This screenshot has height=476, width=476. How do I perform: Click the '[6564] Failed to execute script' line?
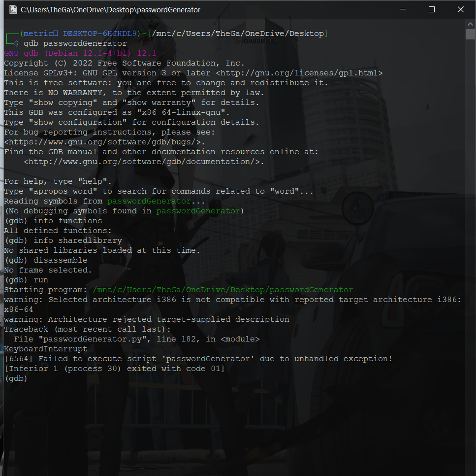point(198,359)
